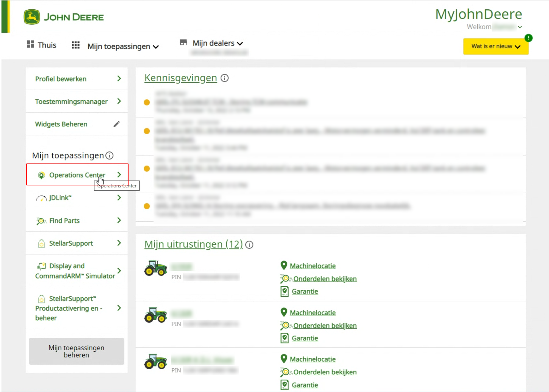Click the second Garantie link

coord(305,338)
